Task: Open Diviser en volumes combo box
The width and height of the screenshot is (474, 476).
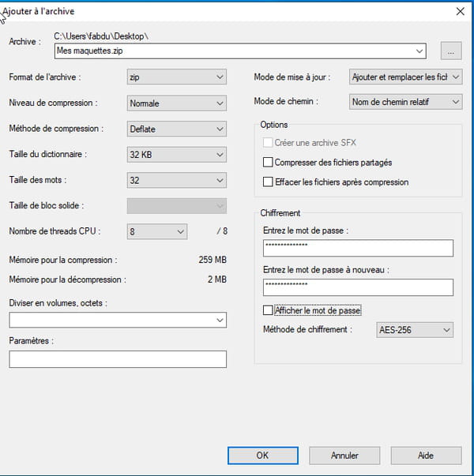Action: tap(118, 320)
